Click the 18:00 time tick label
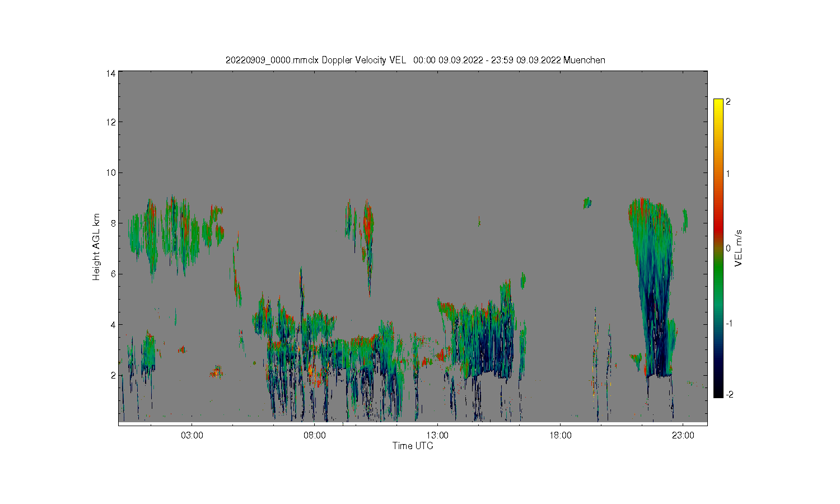Screen dimensions: 840x504 (561, 436)
